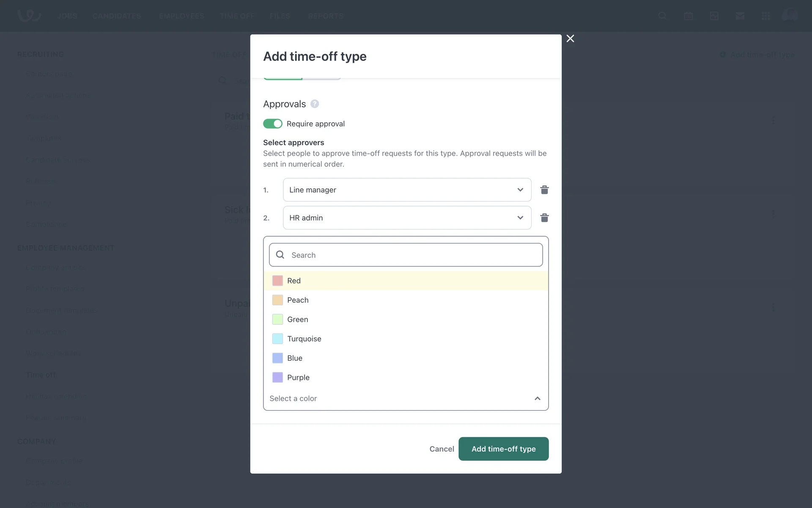The height and width of the screenshot is (508, 812).
Task: Toggle off Require approval switch
Action: coord(273,124)
